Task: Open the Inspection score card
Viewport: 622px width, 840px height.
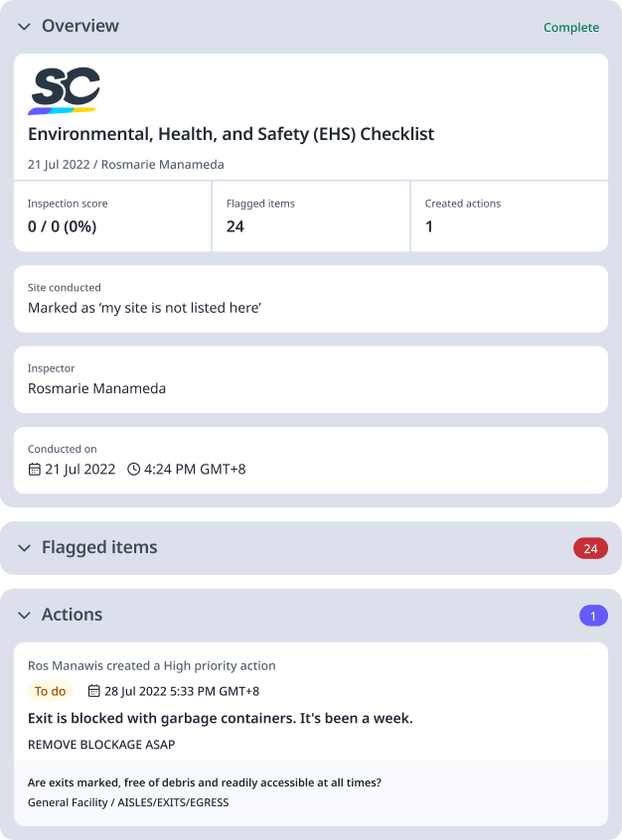Action: (112, 216)
